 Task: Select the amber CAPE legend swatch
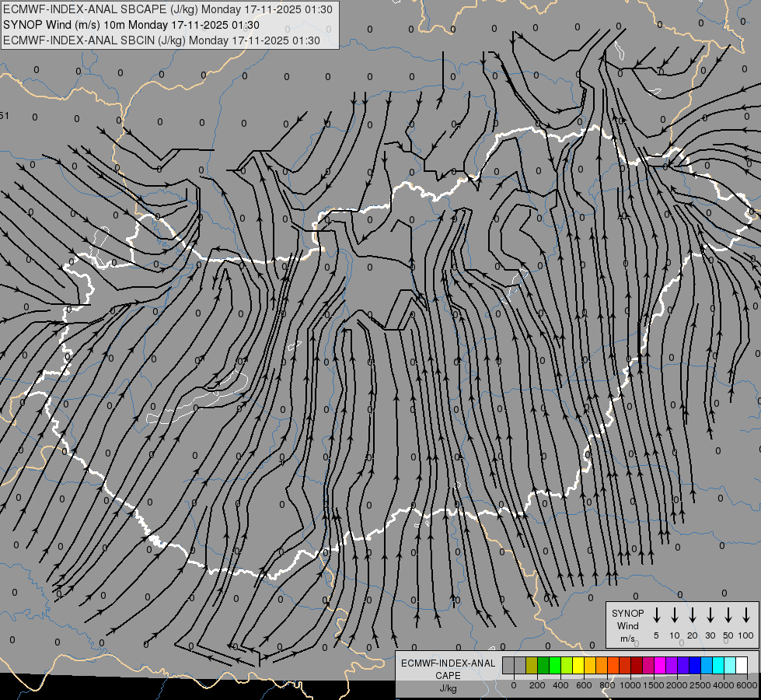pyautogui.click(x=590, y=666)
